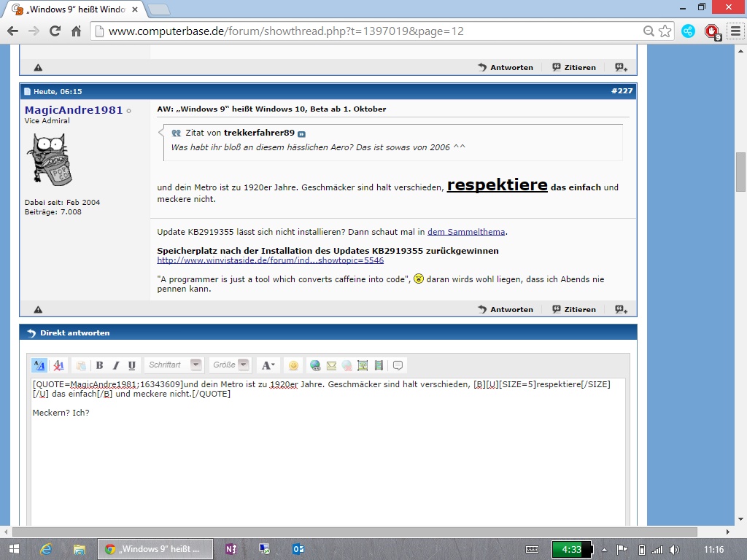747x560 pixels.
Task: Open the red adblock extension icon
Action: (713, 32)
